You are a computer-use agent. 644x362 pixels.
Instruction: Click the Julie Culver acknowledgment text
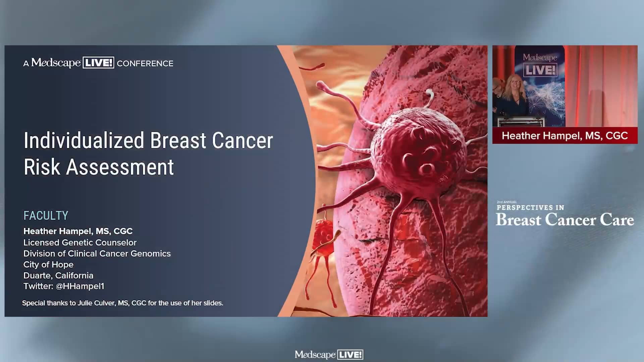pos(123,303)
